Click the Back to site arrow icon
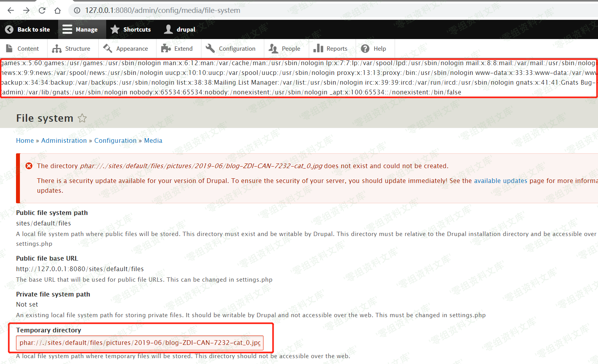Viewport: 598px width, 364px height. point(9,30)
